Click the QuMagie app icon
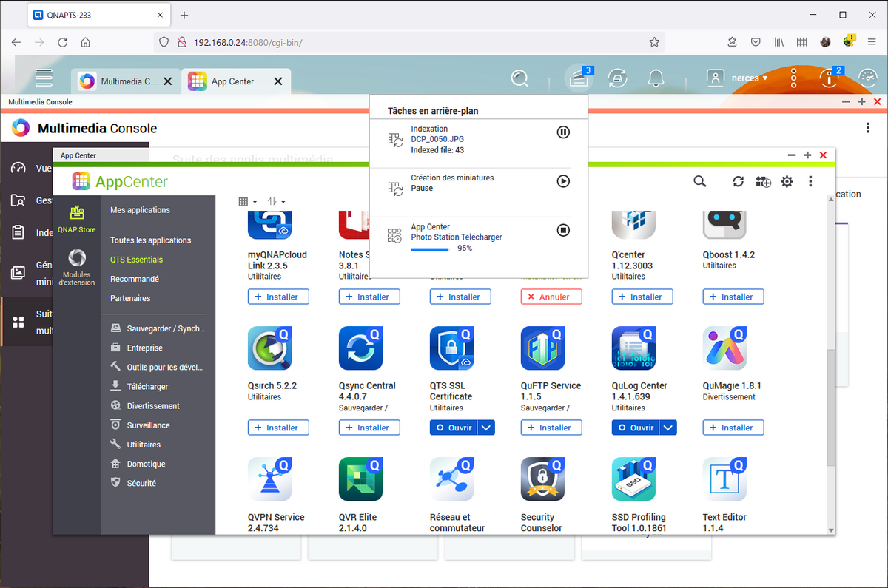888x588 pixels. (724, 348)
